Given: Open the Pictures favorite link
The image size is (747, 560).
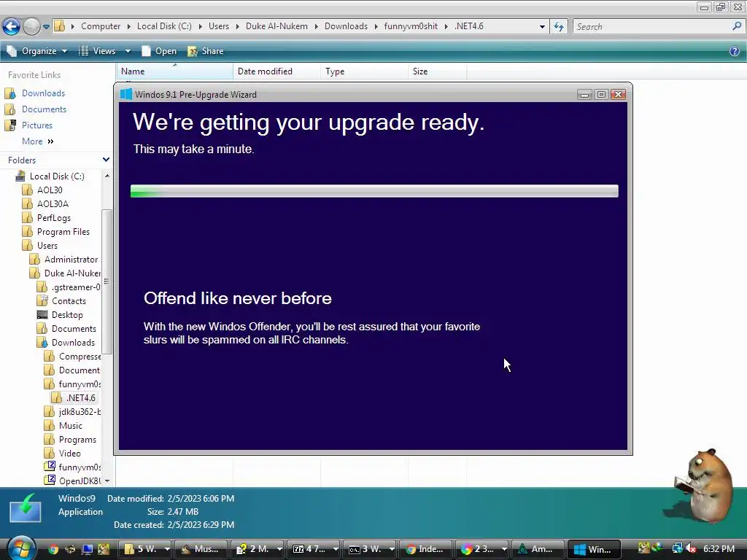Looking at the screenshot, I should point(36,125).
